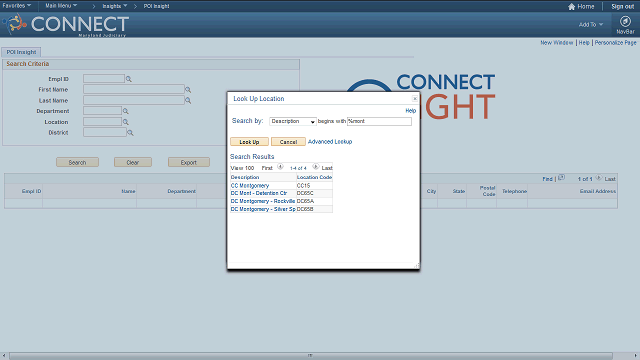Click Find link in results grid
This screenshot has height=360, width=640.
click(547, 179)
